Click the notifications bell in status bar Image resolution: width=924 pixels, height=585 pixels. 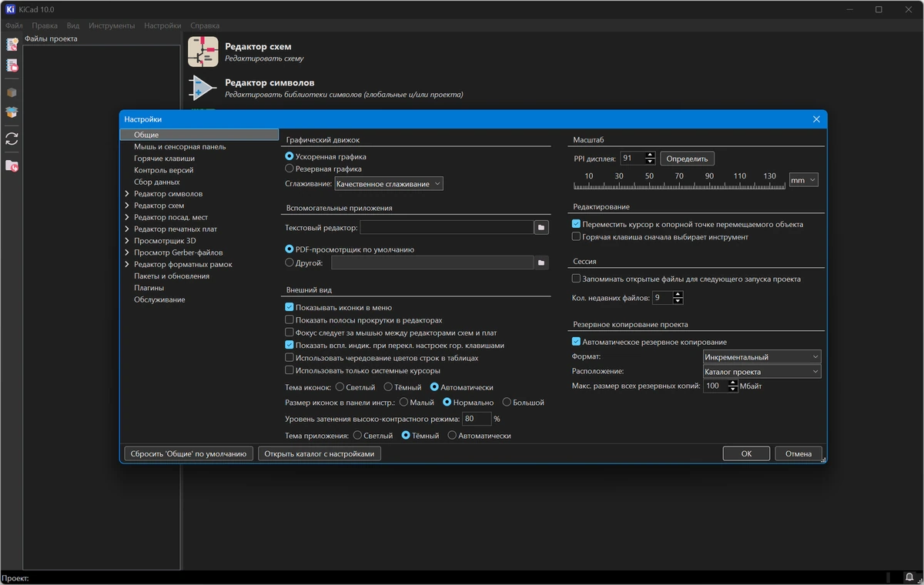click(910, 577)
